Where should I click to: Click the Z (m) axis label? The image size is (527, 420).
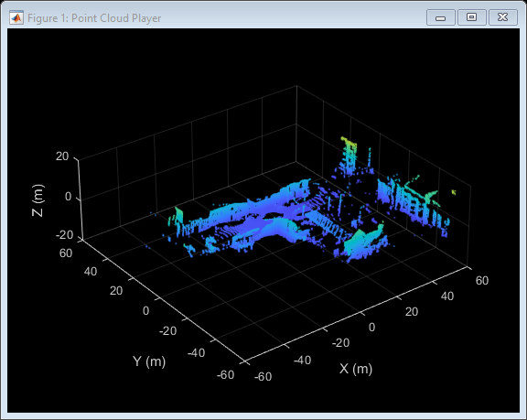click(38, 200)
